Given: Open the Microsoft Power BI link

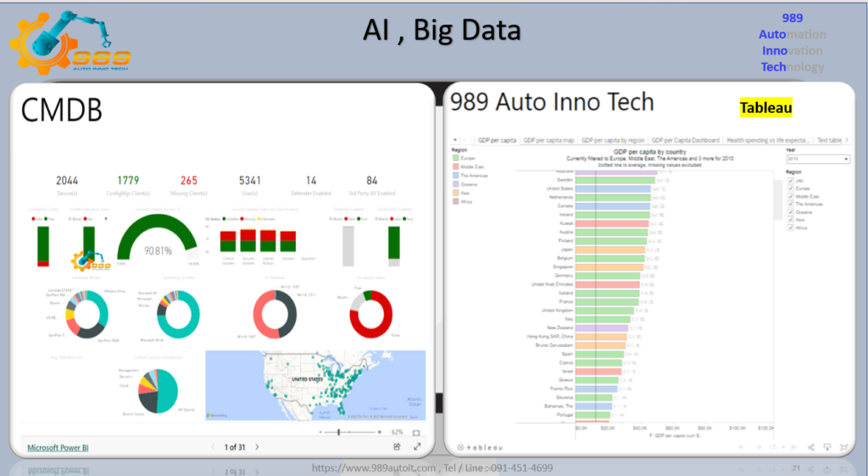Looking at the screenshot, I should (x=58, y=446).
